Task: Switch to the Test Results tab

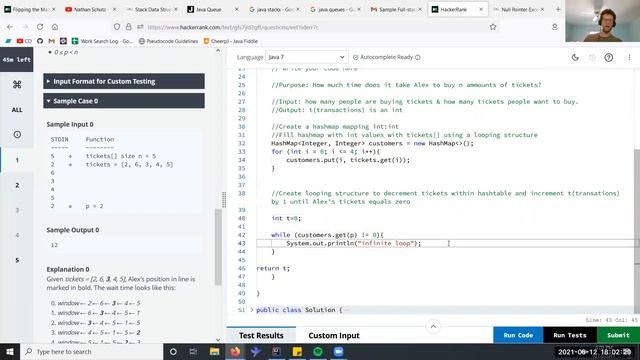Action: tap(261, 335)
